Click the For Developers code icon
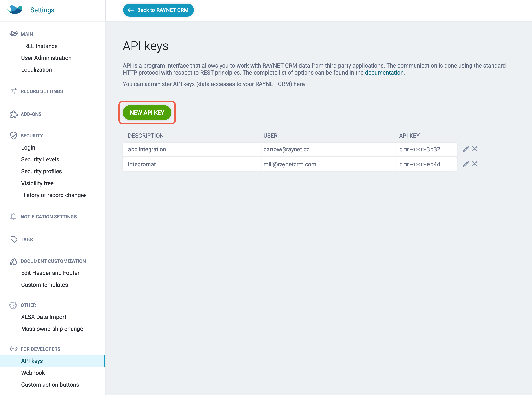Viewport: 532px width, 395px height. click(x=13, y=349)
